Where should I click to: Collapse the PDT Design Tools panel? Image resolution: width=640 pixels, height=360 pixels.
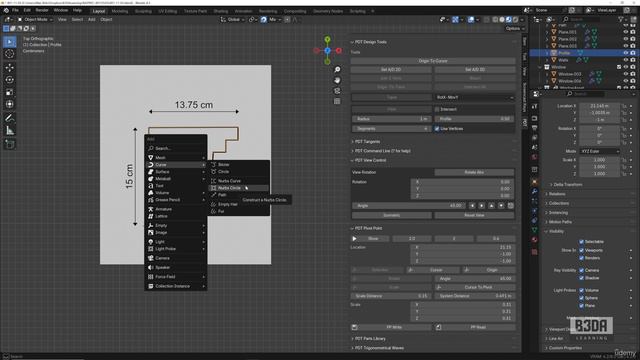369,42
